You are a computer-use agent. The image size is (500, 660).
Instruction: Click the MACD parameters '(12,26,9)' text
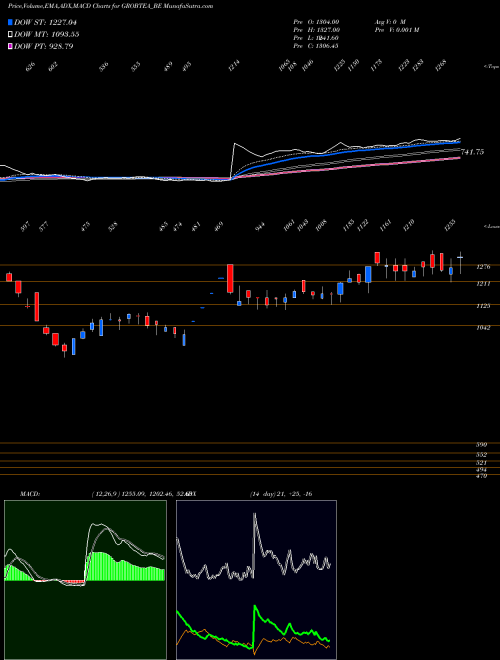point(105,494)
